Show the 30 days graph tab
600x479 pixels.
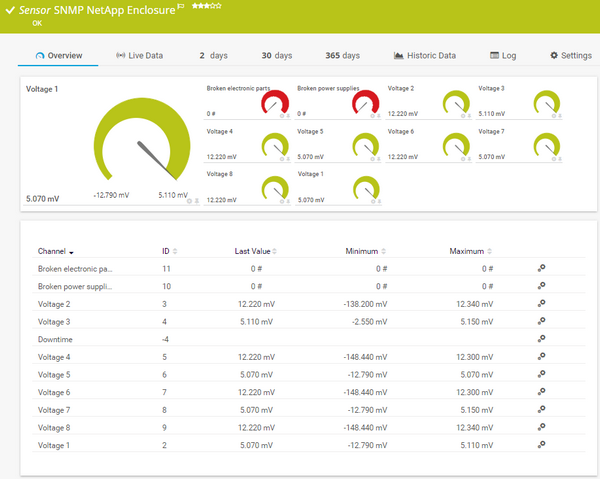(276, 55)
